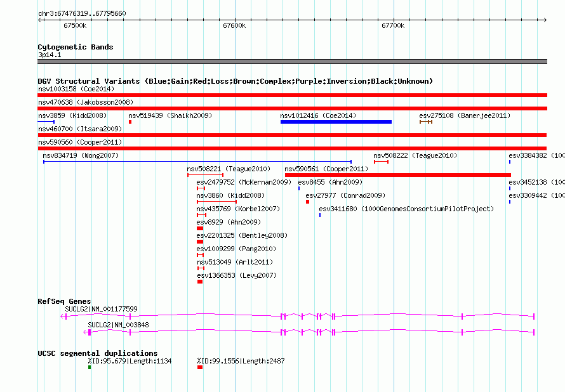Image resolution: width=565 pixels, height=392 pixels.
Task: Click the red esv27977 Conrad2009 square
Action: (307, 202)
